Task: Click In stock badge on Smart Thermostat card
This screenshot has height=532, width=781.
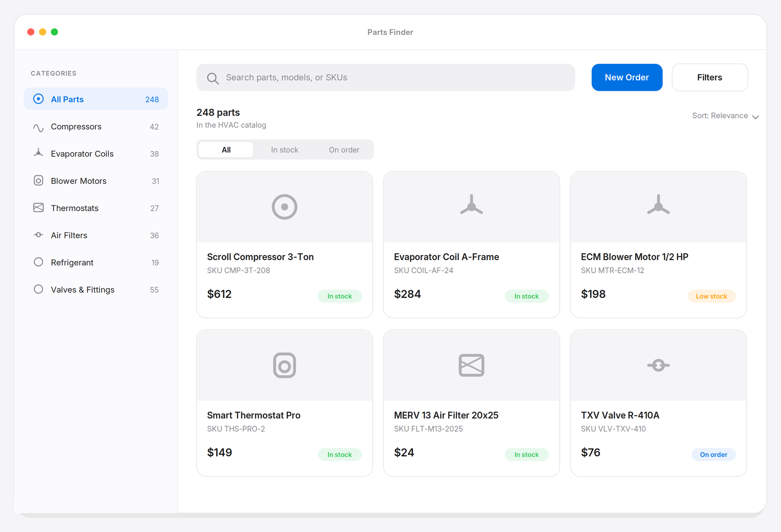Action: pos(340,454)
